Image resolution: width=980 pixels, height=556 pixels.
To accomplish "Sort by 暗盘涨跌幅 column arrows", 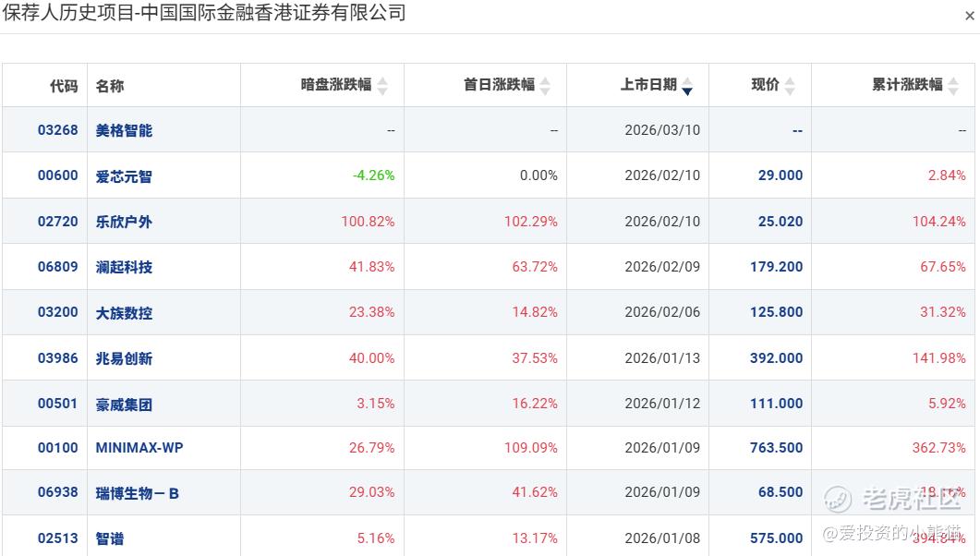I will pos(382,86).
